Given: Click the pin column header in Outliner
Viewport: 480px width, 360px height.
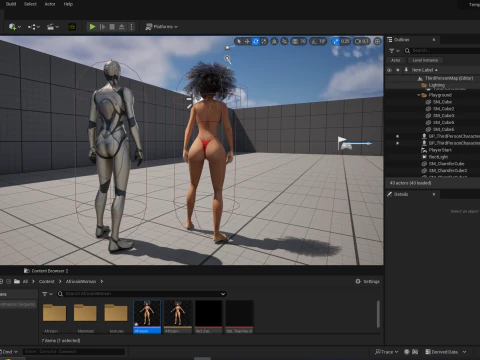Looking at the screenshot, I should 406,70.
